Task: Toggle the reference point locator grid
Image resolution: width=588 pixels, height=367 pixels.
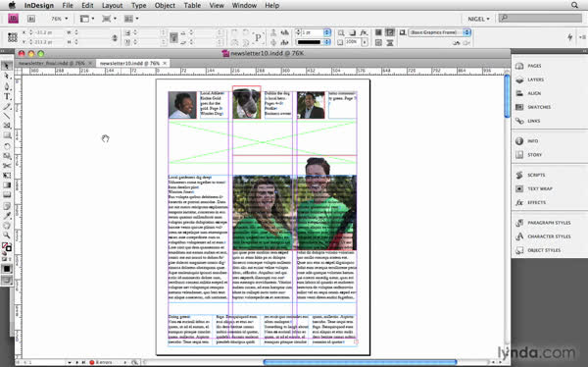Action: point(13,37)
